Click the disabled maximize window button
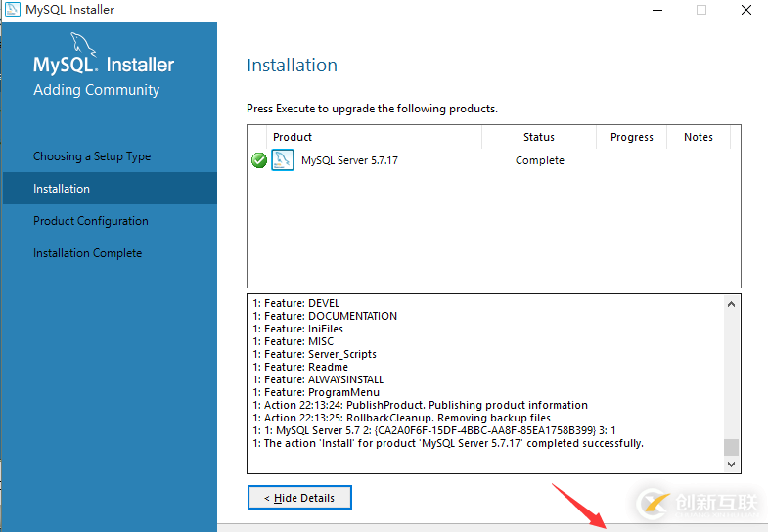Screen dimensions: 768x532 [x=701, y=10]
